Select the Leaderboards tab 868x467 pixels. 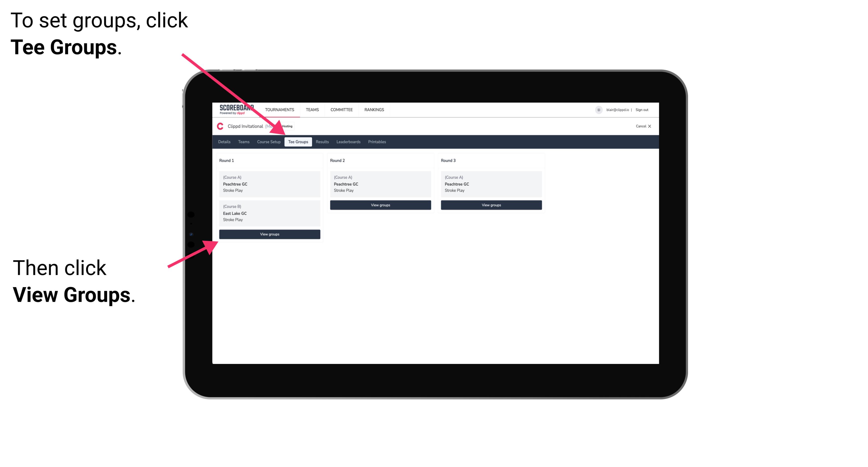[x=347, y=142]
